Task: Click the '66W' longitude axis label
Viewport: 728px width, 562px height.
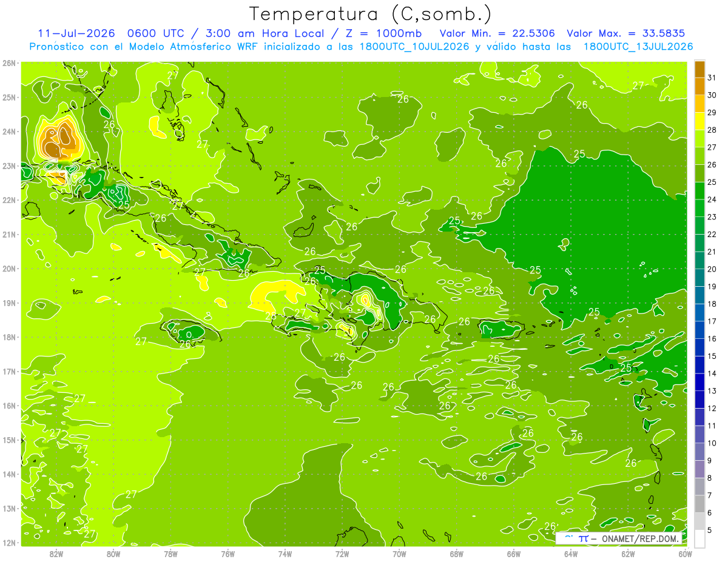Action: click(x=514, y=554)
